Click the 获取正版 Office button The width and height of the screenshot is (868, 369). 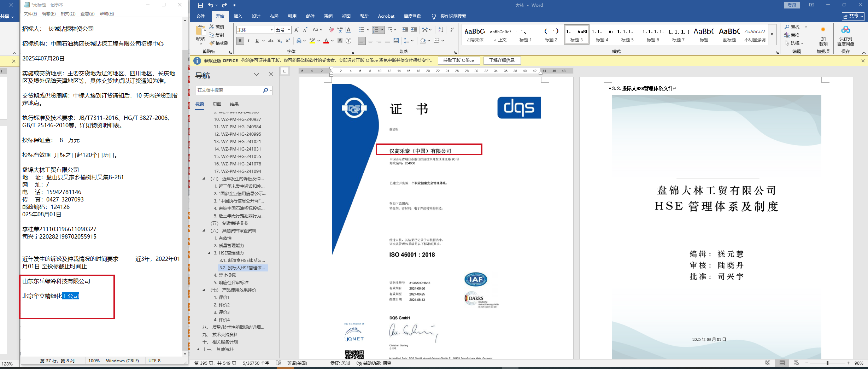point(458,60)
